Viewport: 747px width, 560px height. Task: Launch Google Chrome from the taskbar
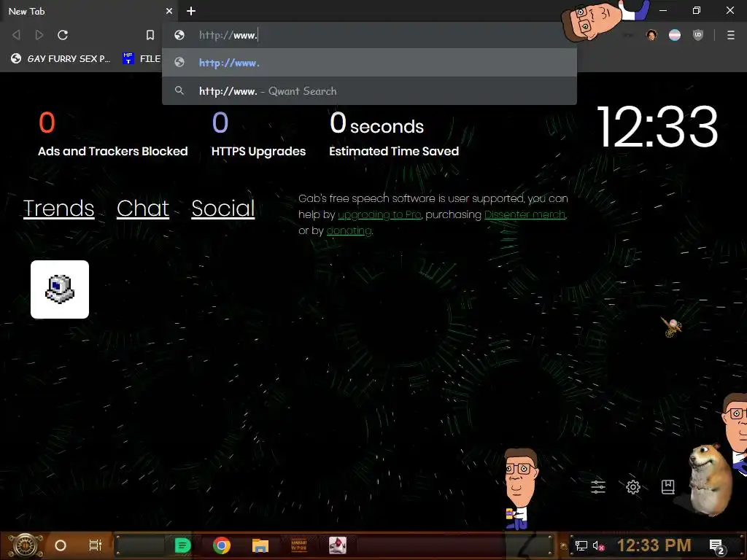pos(222,545)
